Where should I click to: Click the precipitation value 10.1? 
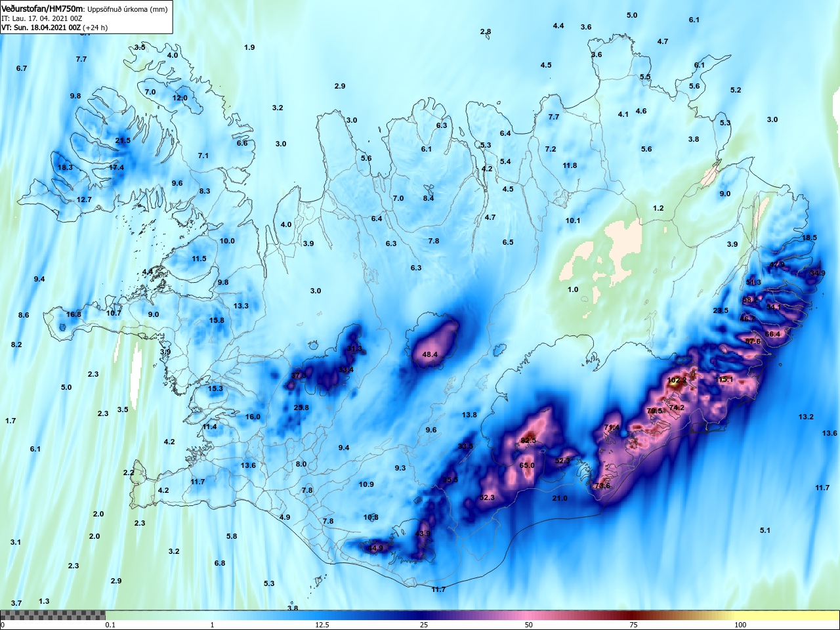pos(573,220)
